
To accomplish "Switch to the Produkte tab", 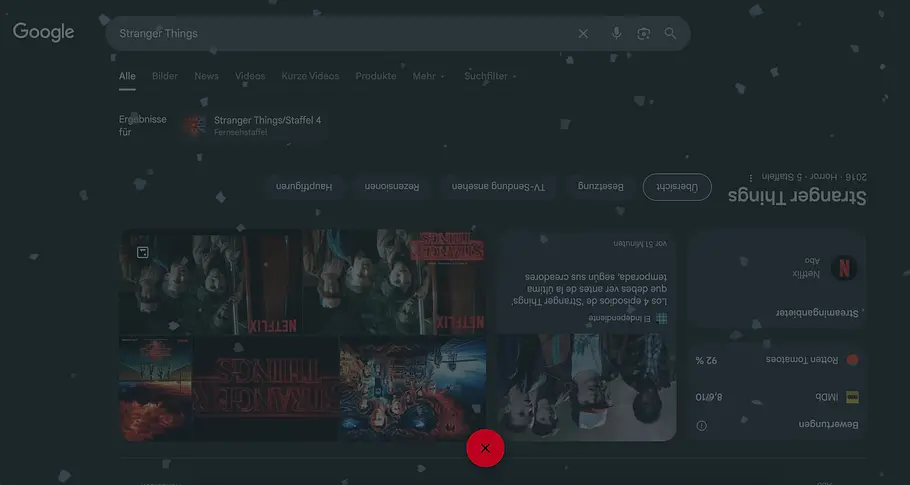I will [376, 76].
